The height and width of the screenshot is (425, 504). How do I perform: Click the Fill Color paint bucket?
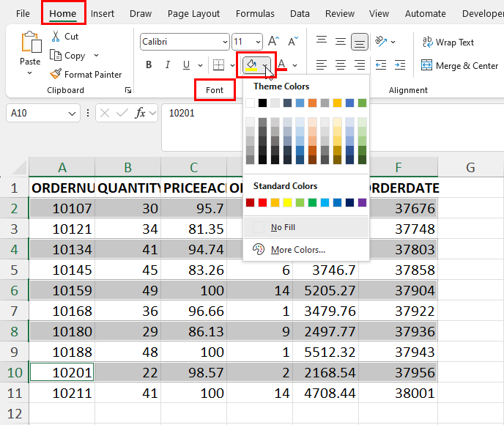(x=251, y=64)
